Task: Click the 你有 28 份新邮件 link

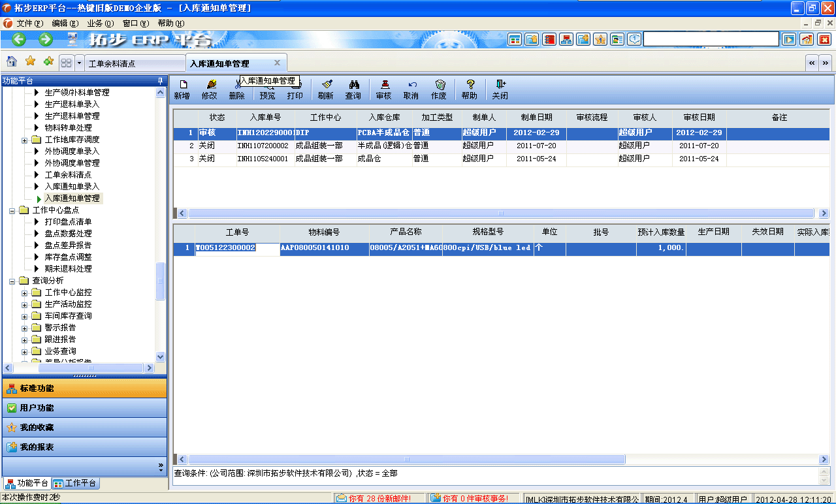Action: (x=376, y=497)
